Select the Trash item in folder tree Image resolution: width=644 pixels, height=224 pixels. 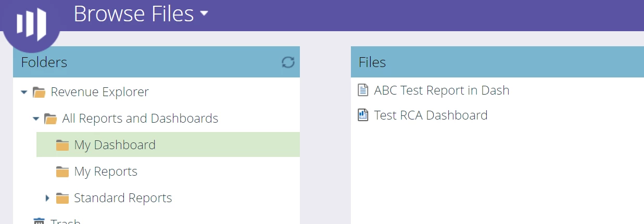click(x=66, y=221)
